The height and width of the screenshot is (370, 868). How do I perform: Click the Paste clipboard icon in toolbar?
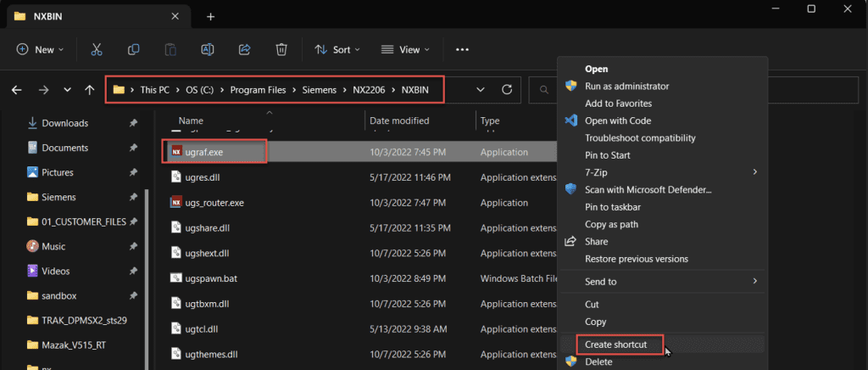point(170,49)
